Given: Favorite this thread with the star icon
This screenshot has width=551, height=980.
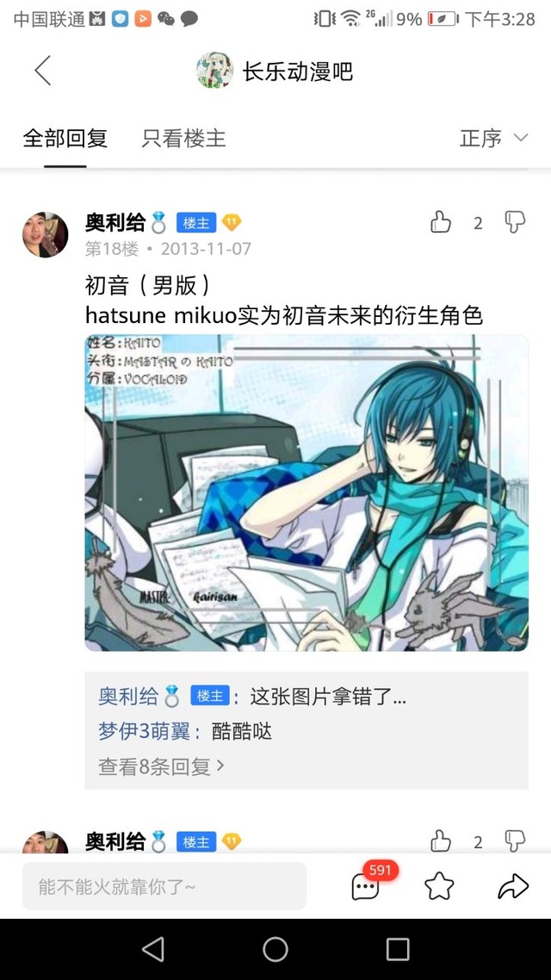Looking at the screenshot, I should pos(439,886).
